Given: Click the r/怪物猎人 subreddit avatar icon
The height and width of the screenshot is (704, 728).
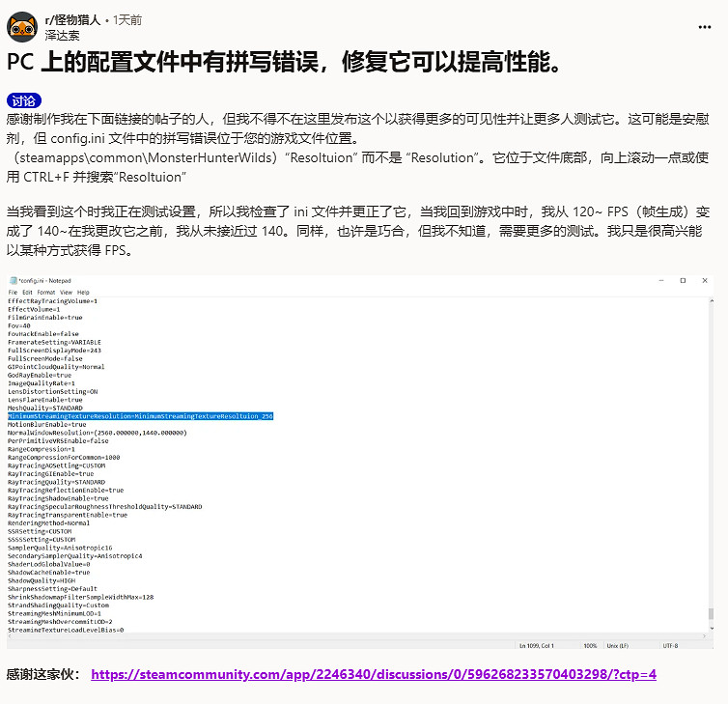Looking at the screenshot, I should point(23,26).
